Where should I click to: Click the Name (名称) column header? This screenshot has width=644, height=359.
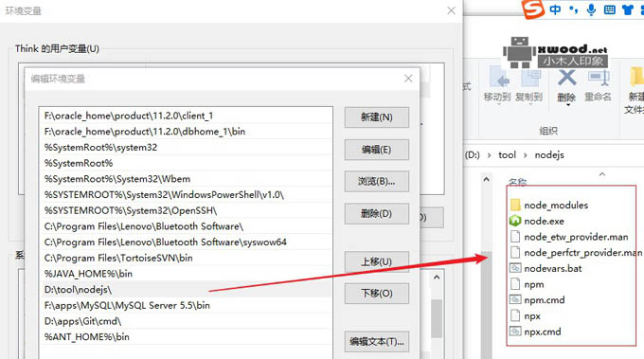coord(518,182)
